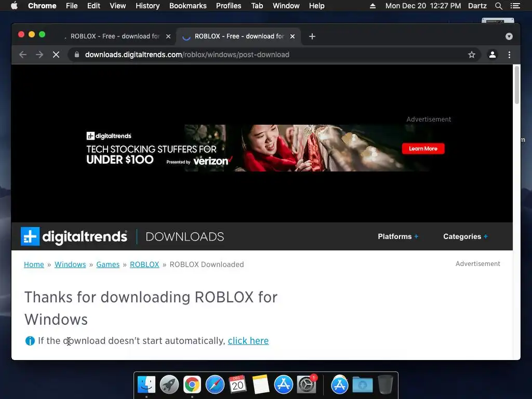
Task: Open the Window menu
Action: point(286,6)
